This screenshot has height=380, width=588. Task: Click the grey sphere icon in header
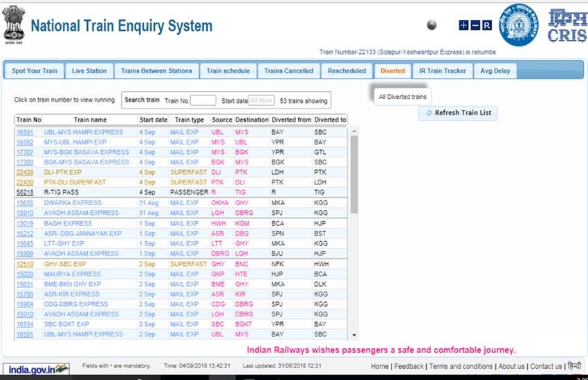[x=432, y=26]
